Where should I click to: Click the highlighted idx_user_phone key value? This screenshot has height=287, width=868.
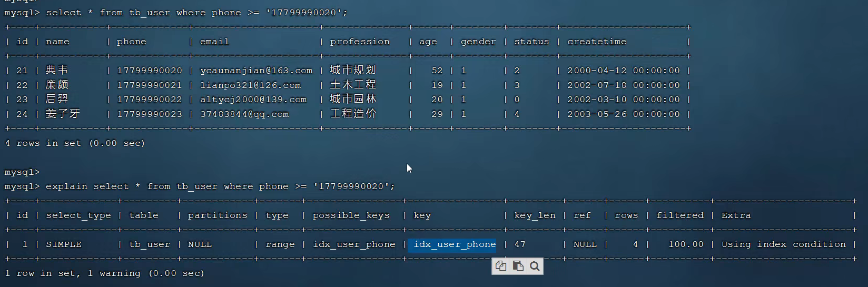coord(454,244)
